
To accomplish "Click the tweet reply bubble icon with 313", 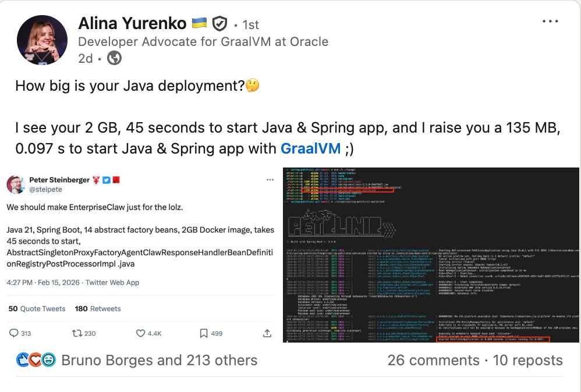I will coord(14,333).
